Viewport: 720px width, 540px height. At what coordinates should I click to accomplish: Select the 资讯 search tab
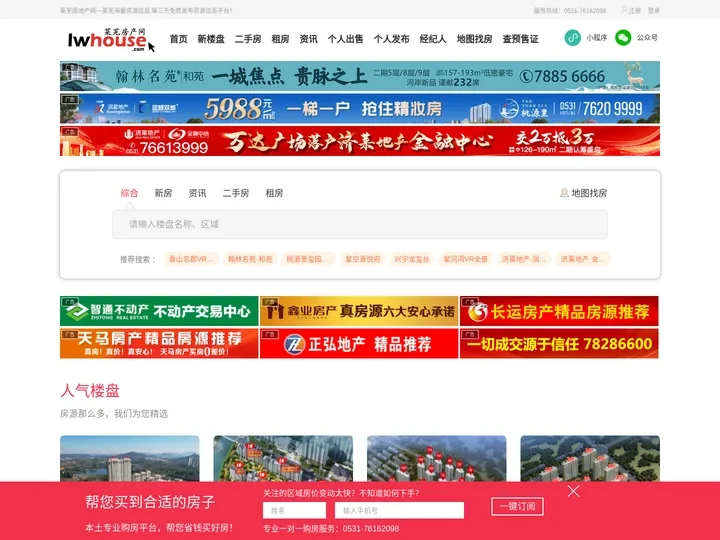tap(197, 193)
